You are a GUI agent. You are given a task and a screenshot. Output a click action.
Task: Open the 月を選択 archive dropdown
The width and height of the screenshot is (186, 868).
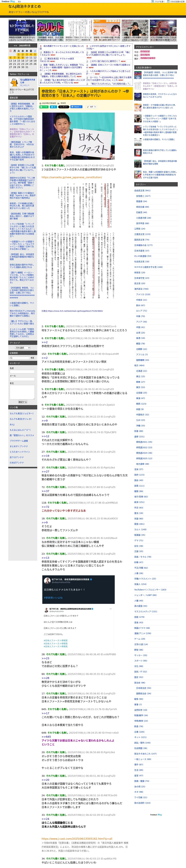click(23, 348)
